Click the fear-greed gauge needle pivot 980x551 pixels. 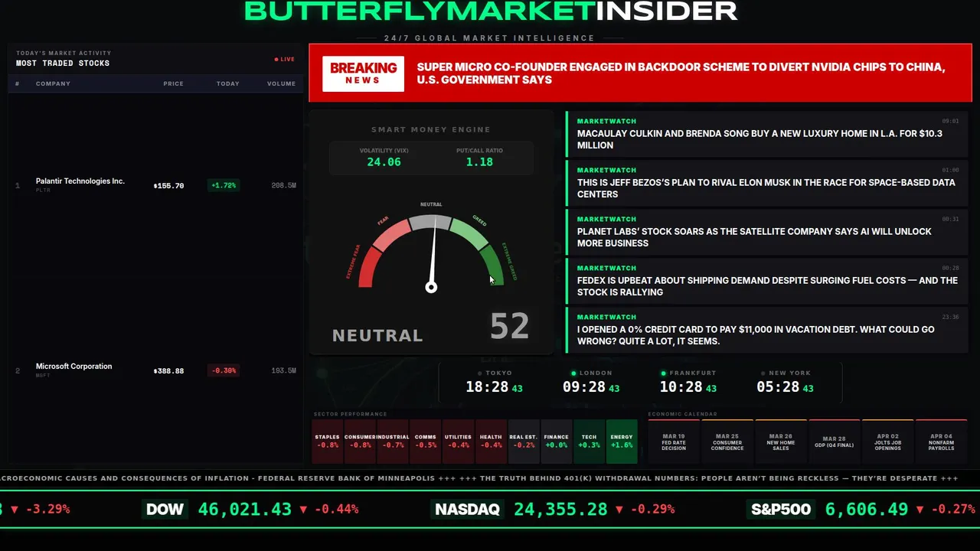click(431, 288)
